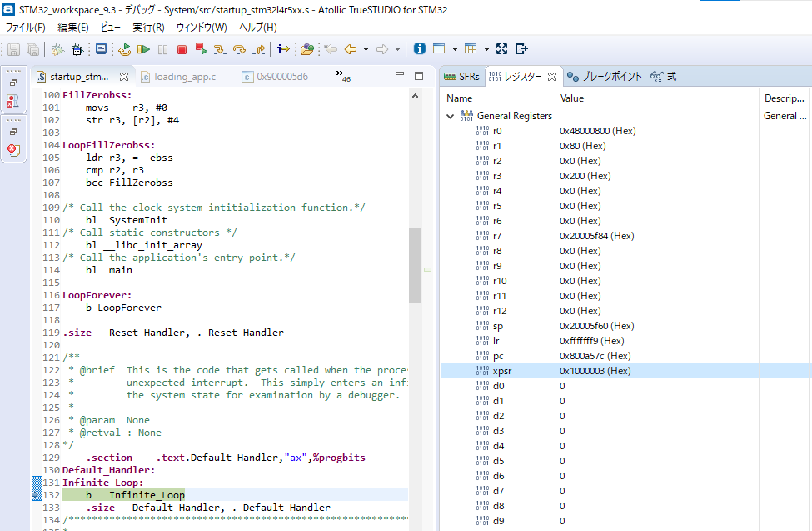Click the scroll-up arrow of editor scrollbar
The width and height of the screenshot is (812, 531).
pos(415,96)
